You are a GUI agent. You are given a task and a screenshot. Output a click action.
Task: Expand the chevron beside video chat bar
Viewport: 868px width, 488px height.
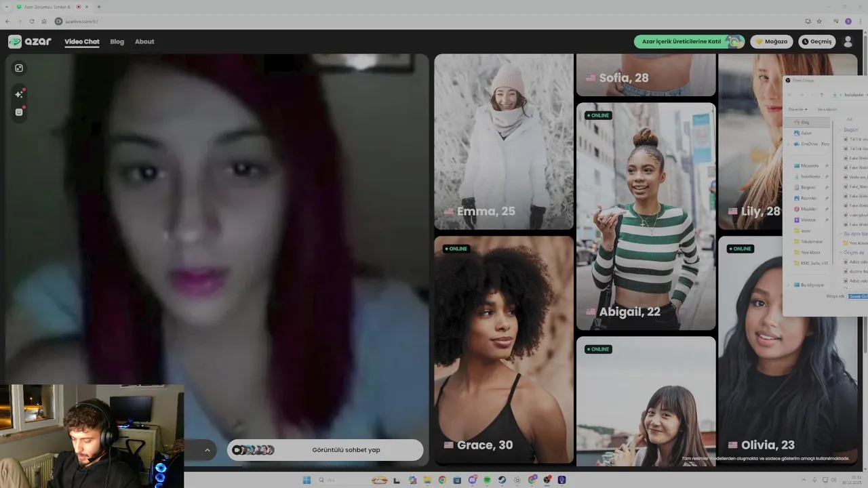(207, 450)
